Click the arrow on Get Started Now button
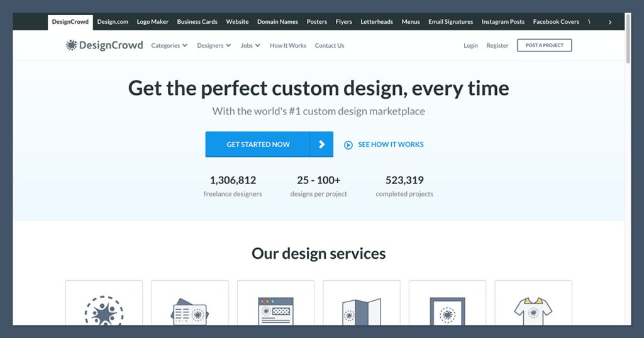 [321, 144]
